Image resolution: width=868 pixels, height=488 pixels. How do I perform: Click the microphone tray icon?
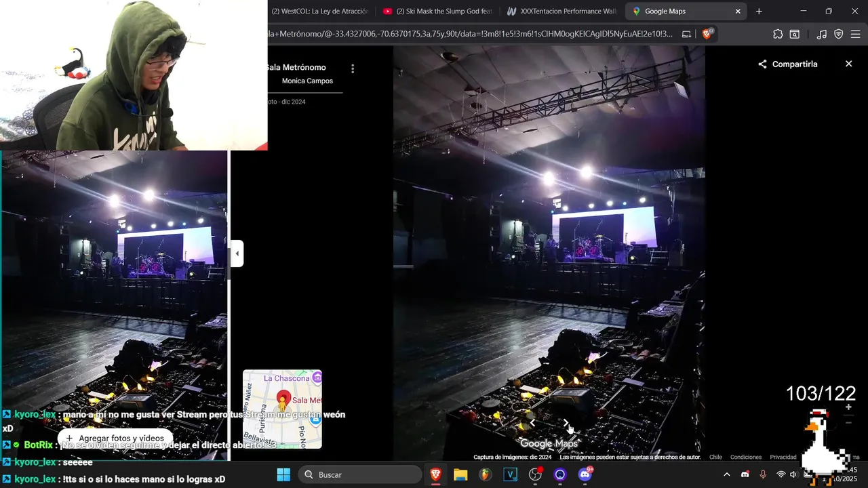tap(763, 474)
